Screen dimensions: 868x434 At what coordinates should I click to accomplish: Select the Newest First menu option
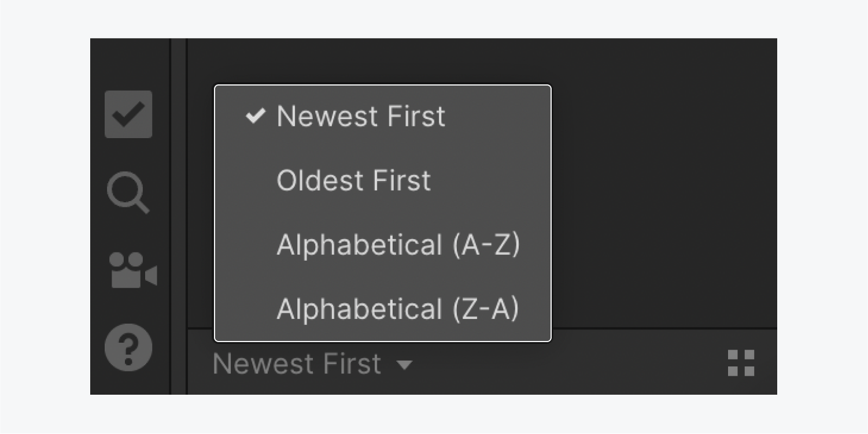click(383, 116)
